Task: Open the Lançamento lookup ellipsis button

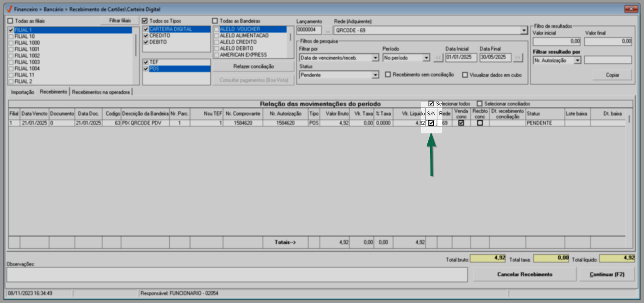Action: 328,30
